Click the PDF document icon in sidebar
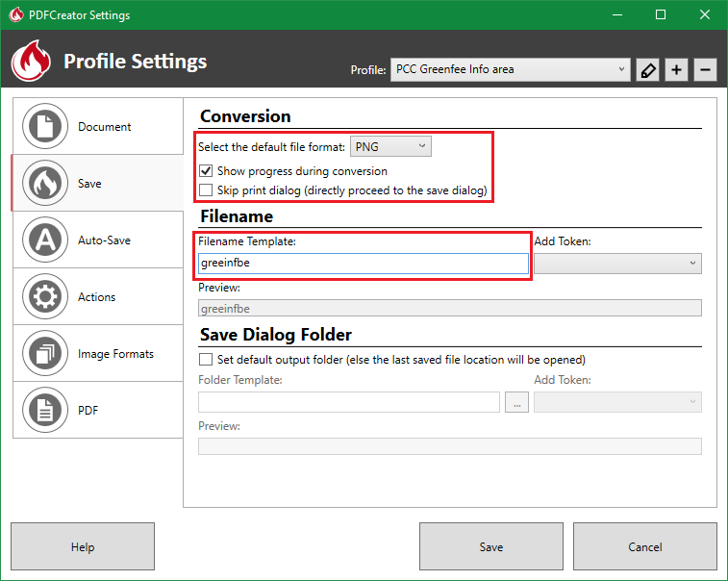The height and width of the screenshot is (581, 728). (43, 411)
